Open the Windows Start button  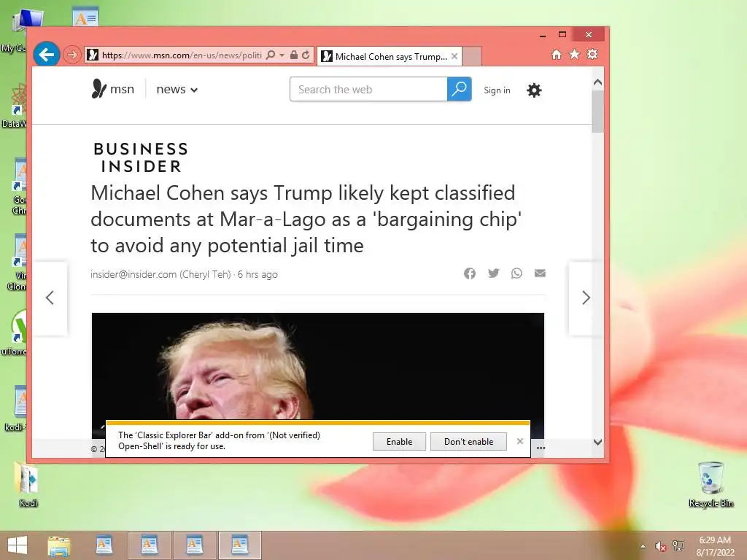point(18,545)
